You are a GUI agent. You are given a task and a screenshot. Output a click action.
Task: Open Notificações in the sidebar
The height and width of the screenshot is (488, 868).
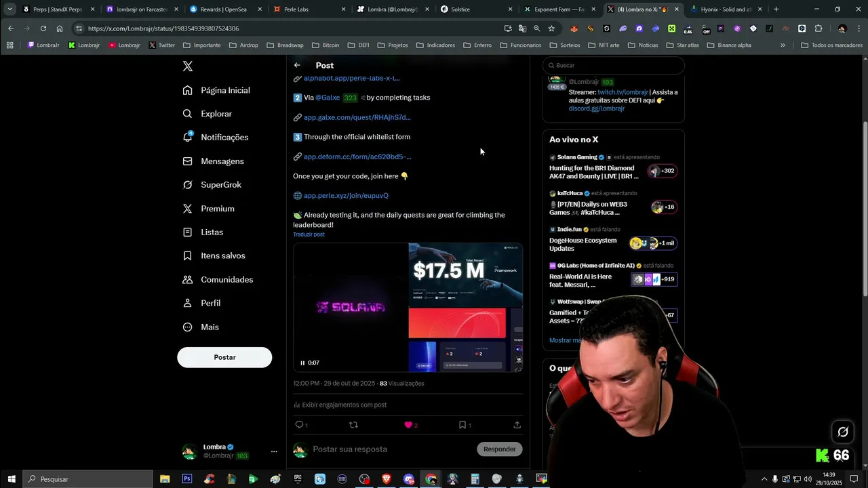click(x=216, y=137)
